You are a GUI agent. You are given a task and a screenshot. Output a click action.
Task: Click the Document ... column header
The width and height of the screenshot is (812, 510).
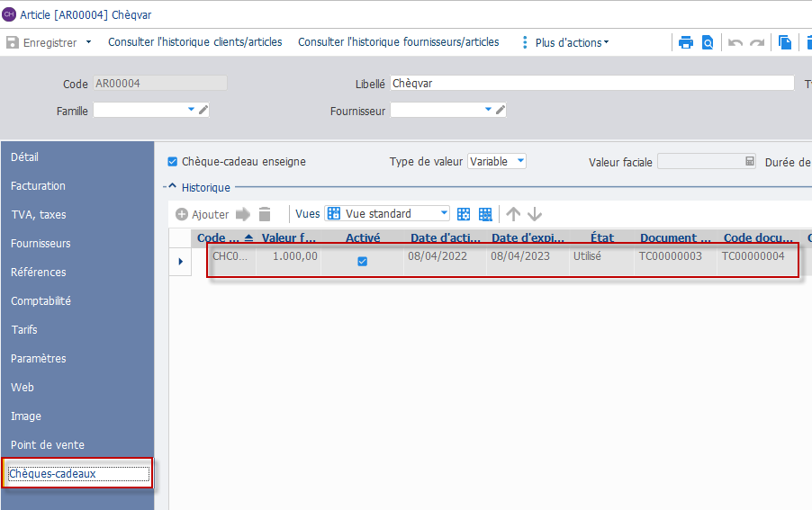tap(676, 238)
